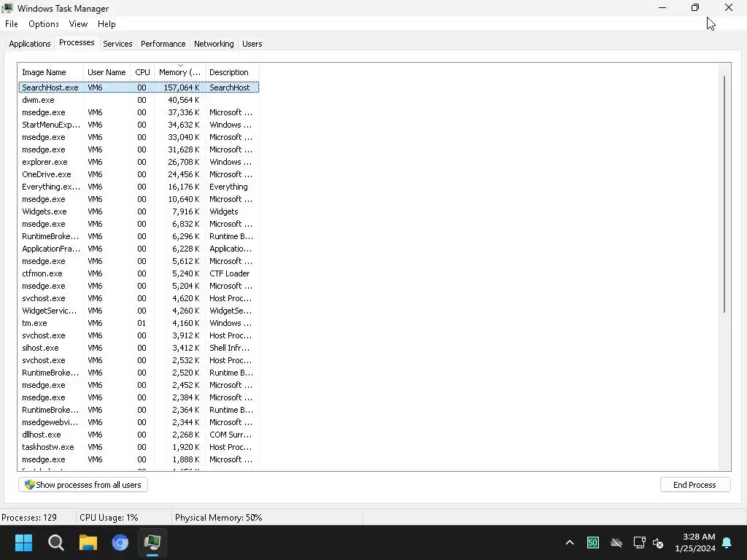Screen dimensions: 747x560
Task: Show hidden tray icons chevron
Action: click(x=569, y=542)
